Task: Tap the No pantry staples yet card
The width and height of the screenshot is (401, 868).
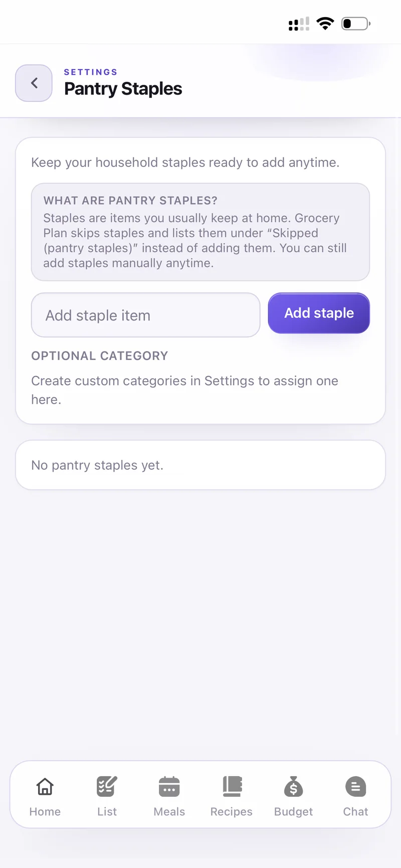Action: coord(200,465)
